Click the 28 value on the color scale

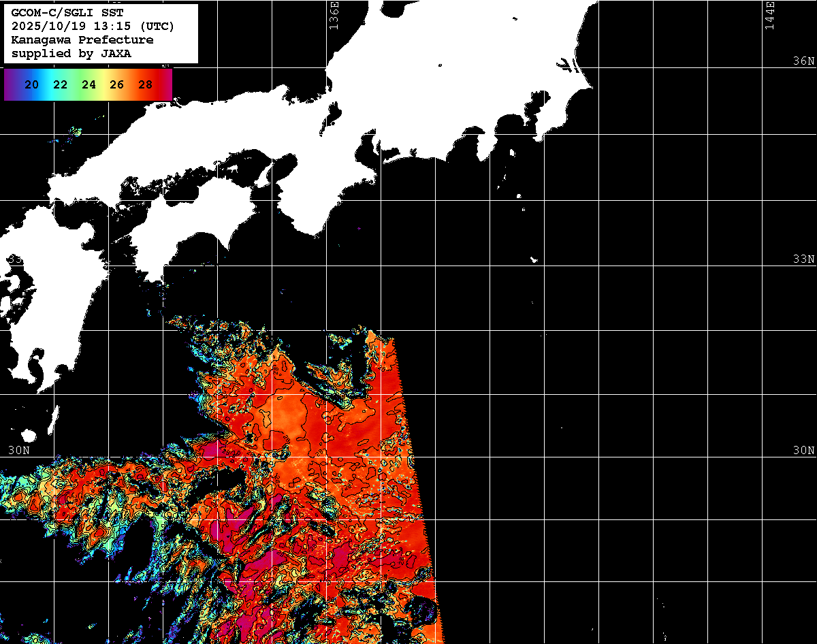[145, 85]
